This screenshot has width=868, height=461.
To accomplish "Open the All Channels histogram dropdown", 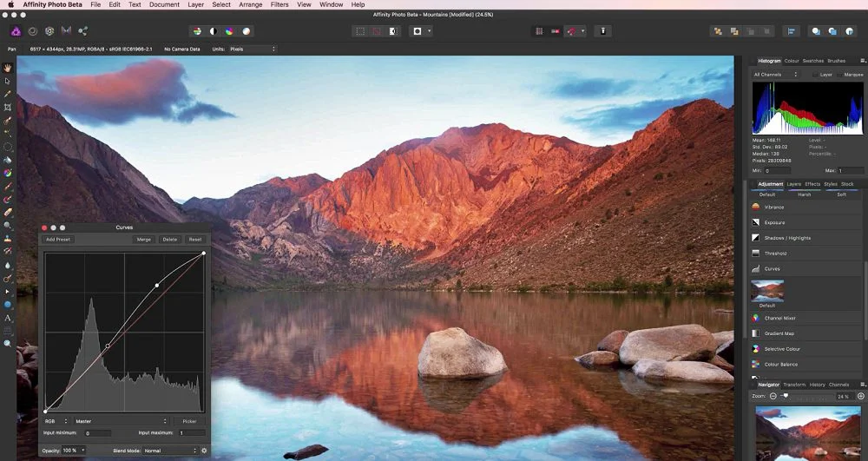I will click(775, 74).
